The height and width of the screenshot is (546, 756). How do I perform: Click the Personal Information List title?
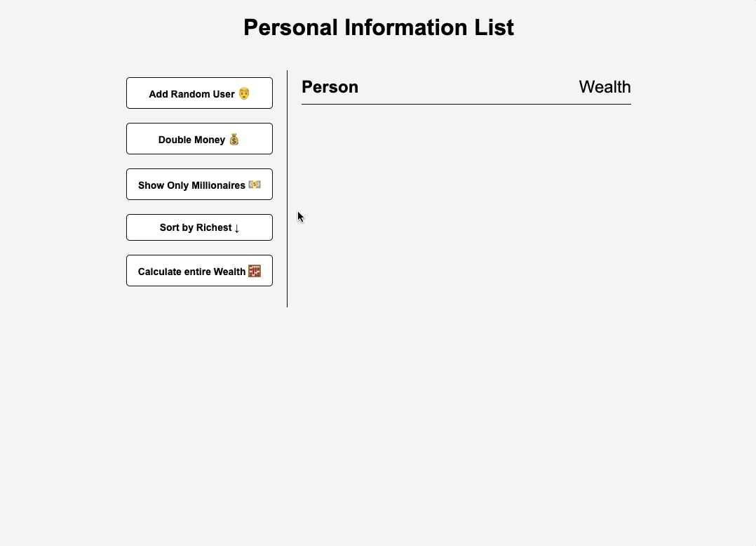click(378, 27)
